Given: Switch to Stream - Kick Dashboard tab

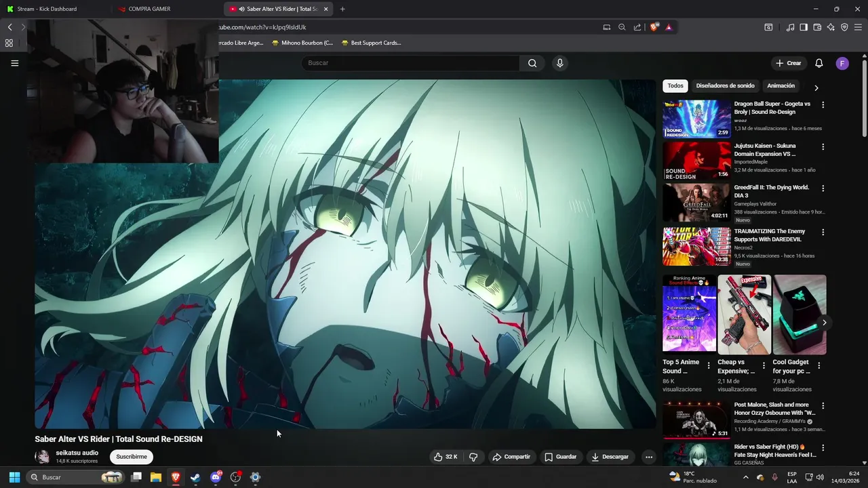Looking at the screenshot, I should 54,9.
